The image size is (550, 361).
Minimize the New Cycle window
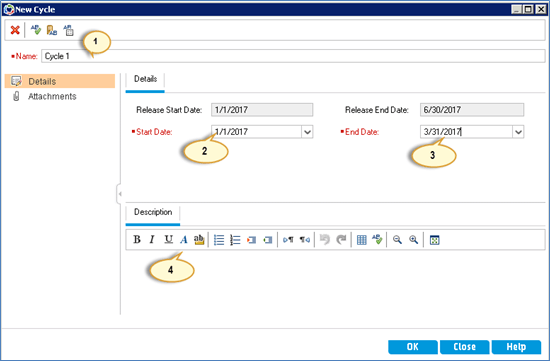[x=516, y=9]
